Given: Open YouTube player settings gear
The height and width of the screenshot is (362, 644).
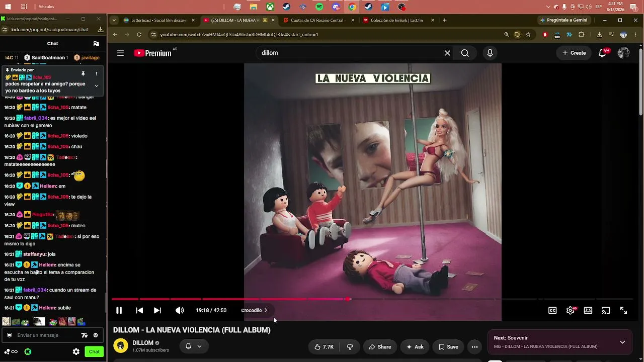Looking at the screenshot, I should 571,311.
